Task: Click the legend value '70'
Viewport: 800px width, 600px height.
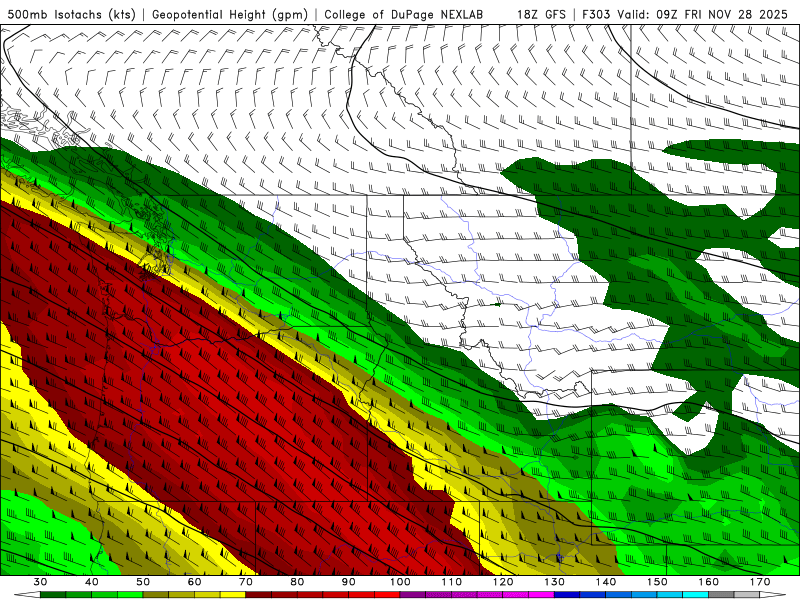Action: pyautogui.click(x=246, y=582)
